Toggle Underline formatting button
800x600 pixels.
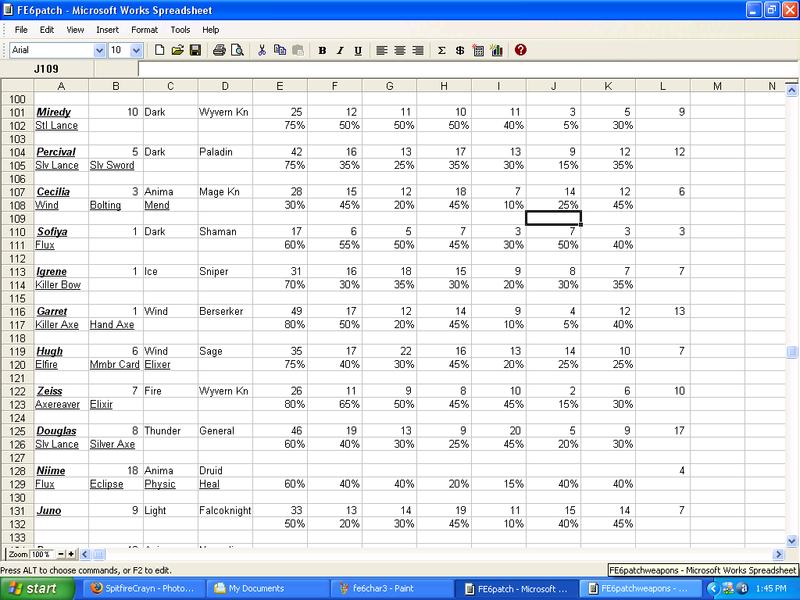(x=357, y=50)
